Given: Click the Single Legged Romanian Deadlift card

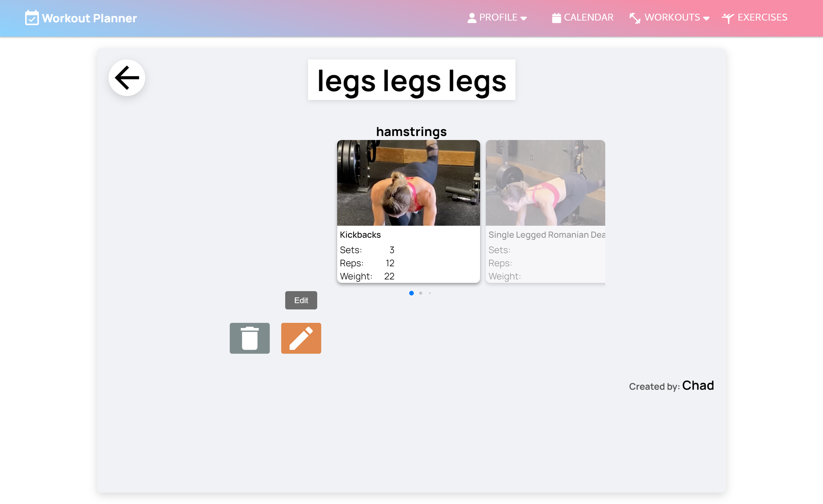Looking at the screenshot, I should point(545,211).
